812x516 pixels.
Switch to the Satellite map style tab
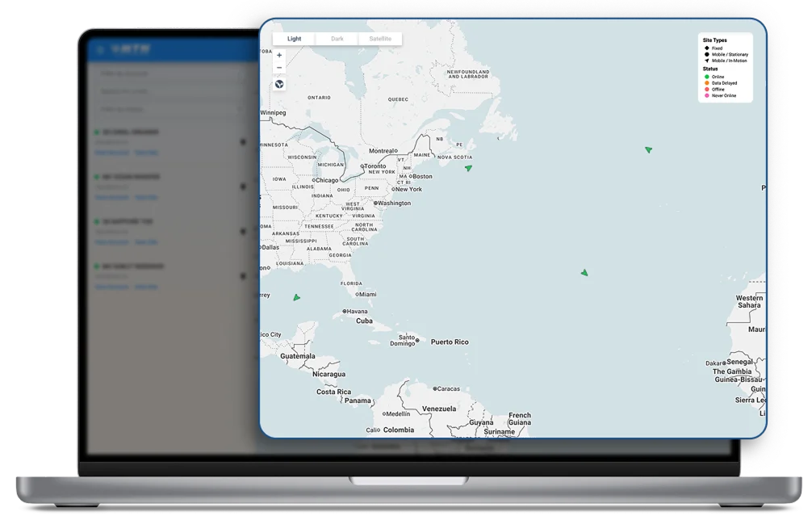(380, 38)
